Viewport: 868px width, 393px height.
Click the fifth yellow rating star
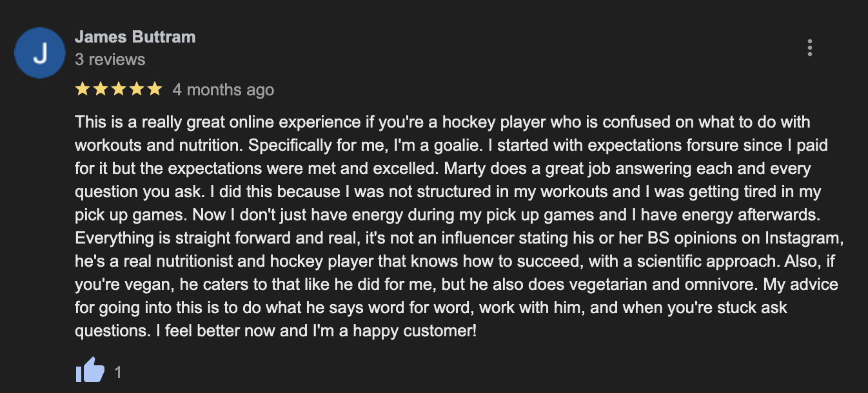(155, 89)
